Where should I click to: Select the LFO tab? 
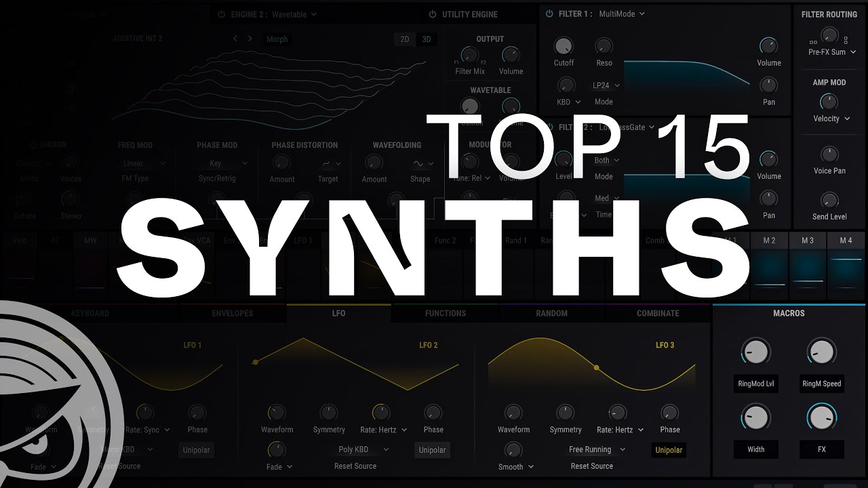tap(338, 313)
